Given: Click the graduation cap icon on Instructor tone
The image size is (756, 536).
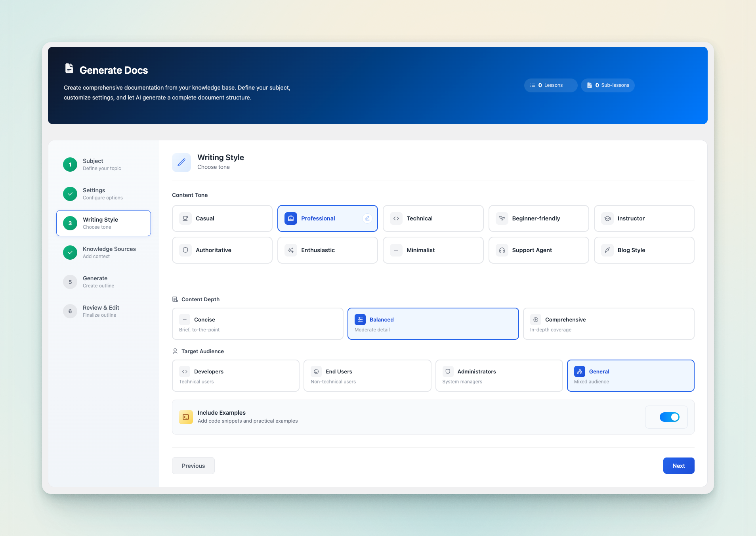Looking at the screenshot, I should pyautogui.click(x=607, y=218).
